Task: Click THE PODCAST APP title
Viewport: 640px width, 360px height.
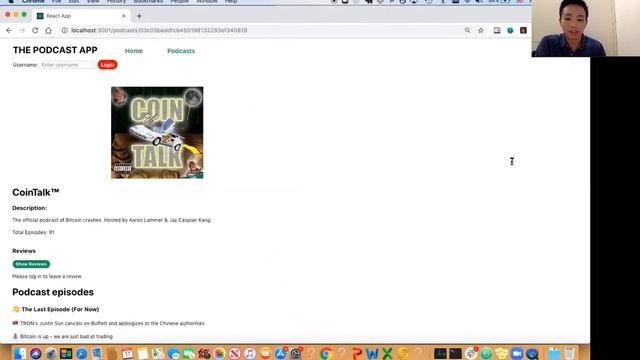Action: 55,50
